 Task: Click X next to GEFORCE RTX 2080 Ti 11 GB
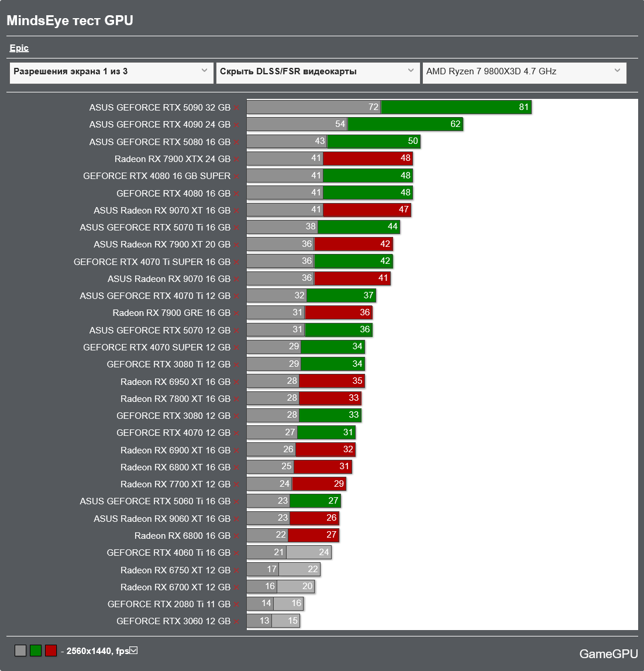[x=236, y=605]
